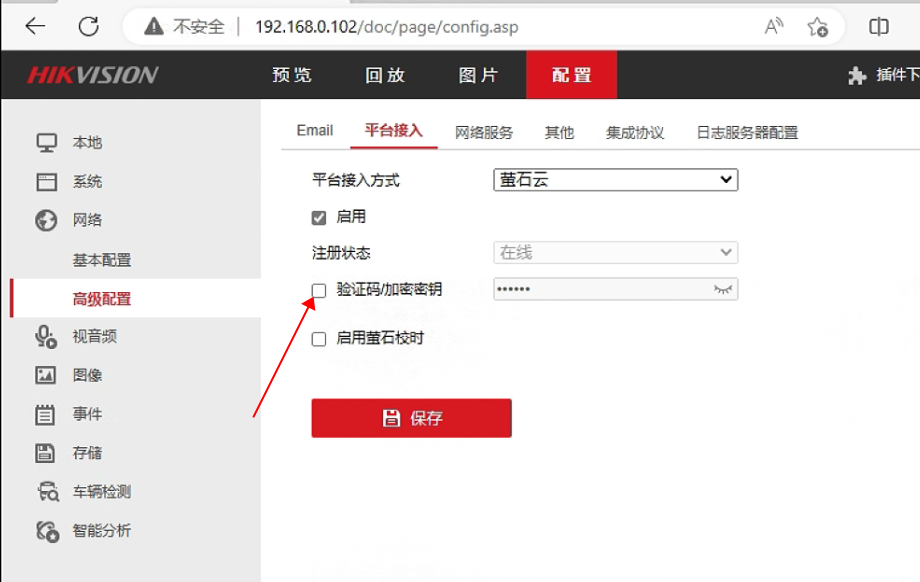Open the 预览 preview menu

(x=292, y=75)
